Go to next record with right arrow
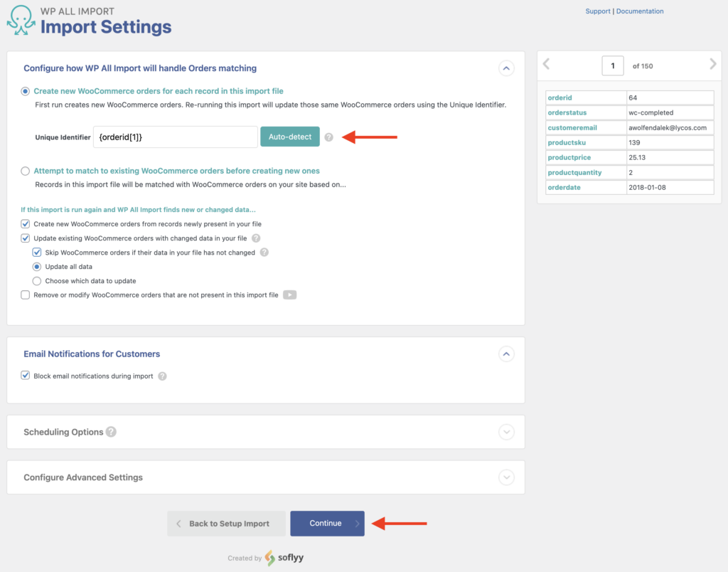 712,63
